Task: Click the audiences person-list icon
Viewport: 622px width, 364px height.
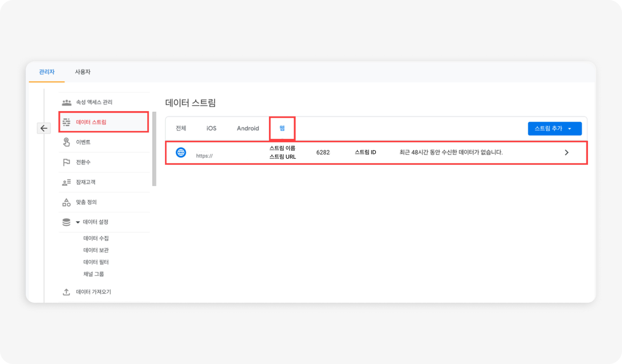Action: [66, 182]
